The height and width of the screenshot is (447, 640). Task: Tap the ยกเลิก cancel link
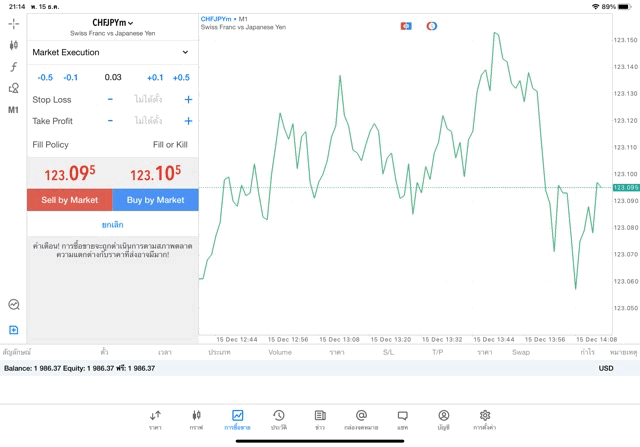point(113,225)
